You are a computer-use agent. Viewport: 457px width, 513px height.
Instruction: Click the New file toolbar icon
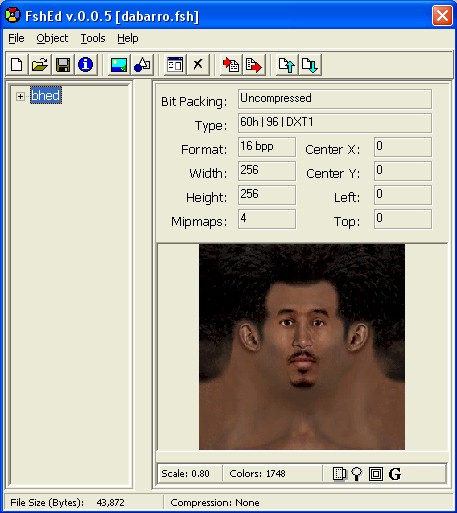tap(17, 64)
